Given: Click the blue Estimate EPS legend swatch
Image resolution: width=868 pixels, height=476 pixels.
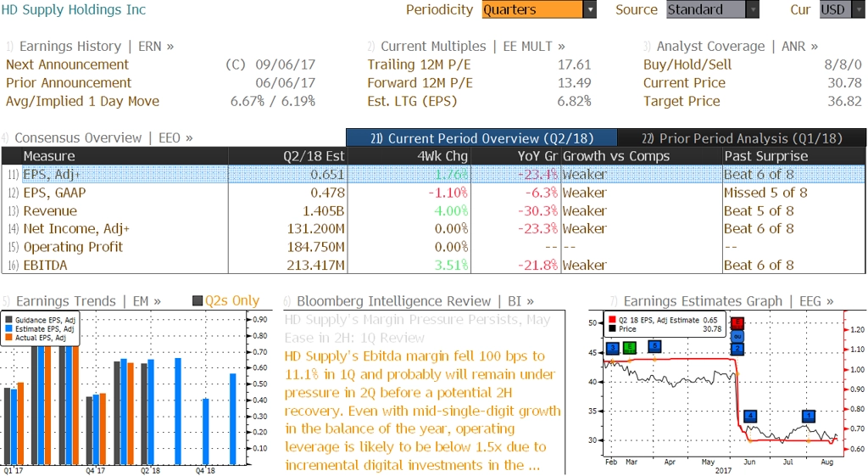Looking at the screenshot, I should (x=8, y=328).
